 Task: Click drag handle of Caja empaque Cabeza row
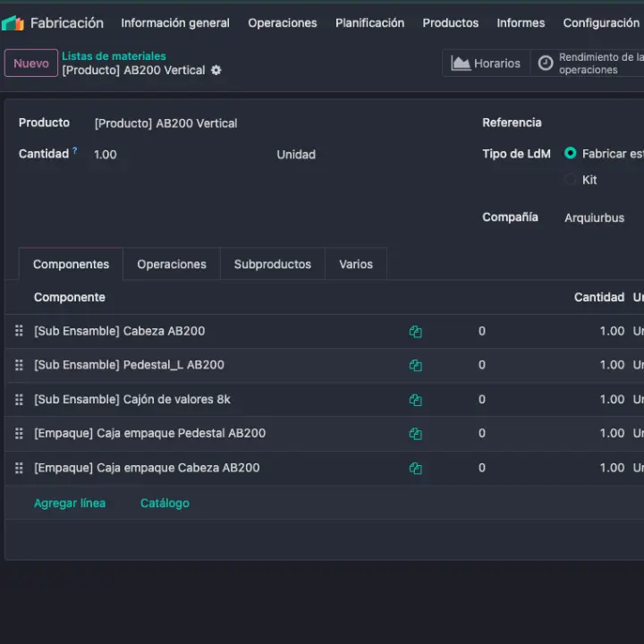click(x=19, y=468)
